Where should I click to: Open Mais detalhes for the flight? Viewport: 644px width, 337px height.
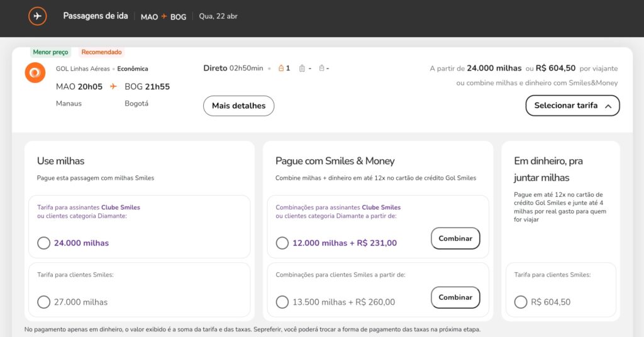coord(238,106)
